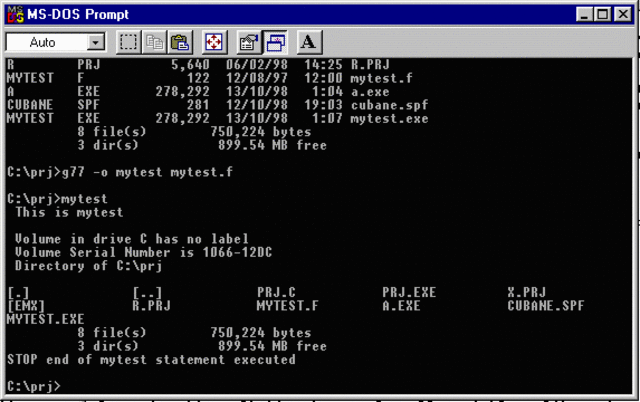Click the PRJ.EXE entry in the listing
This screenshot has width=640, height=402.
coord(409,292)
